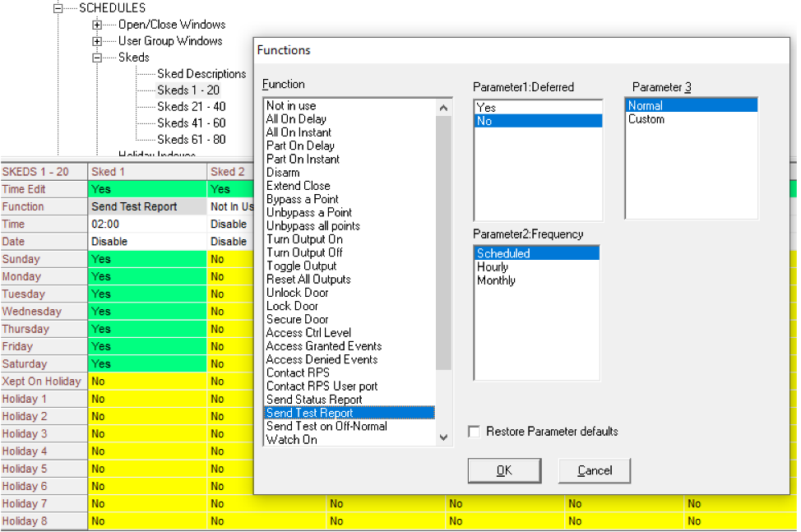Dismiss the Functions dialog via Cancel
The image size is (801, 532).
pos(594,470)
